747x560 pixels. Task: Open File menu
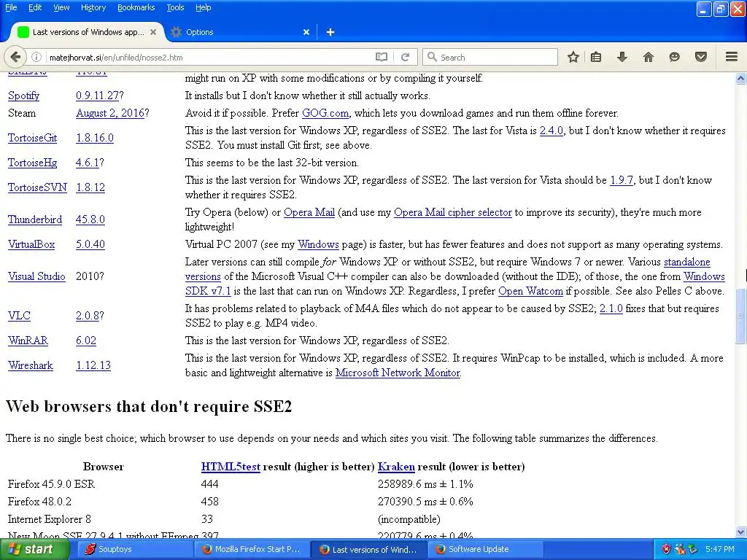pyautogui.click(x=11, y=7)
